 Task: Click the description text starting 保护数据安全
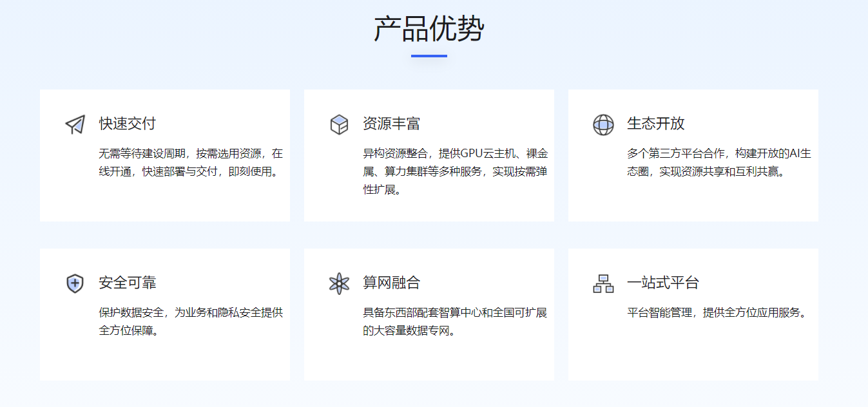click(191, 322)
